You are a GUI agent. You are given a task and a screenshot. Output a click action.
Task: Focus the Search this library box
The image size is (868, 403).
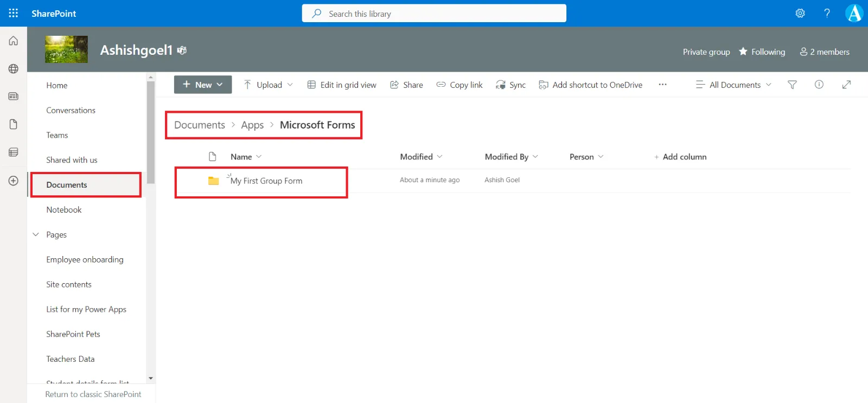pyautogui.click(x=434, y=14)
